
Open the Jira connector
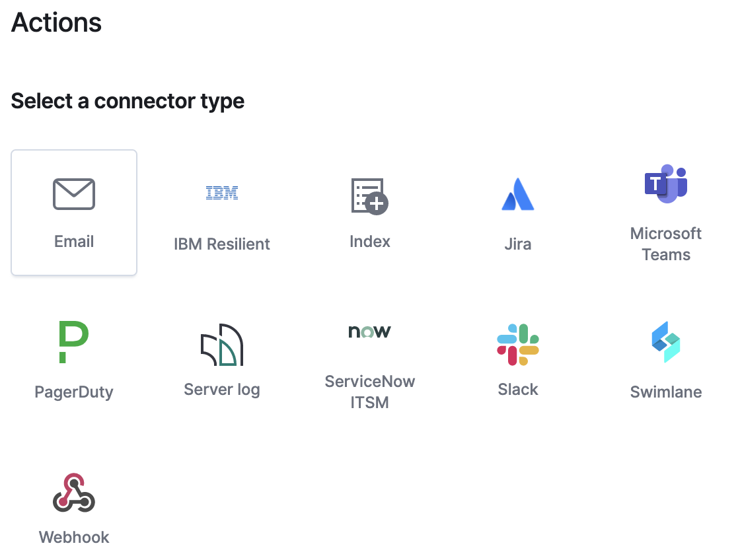click(518, 213)
